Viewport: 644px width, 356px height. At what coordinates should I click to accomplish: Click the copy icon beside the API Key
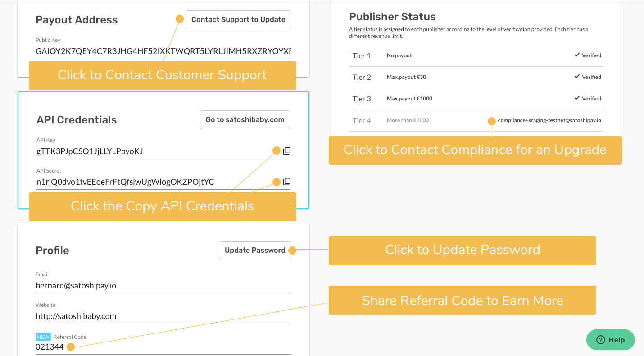287,151
